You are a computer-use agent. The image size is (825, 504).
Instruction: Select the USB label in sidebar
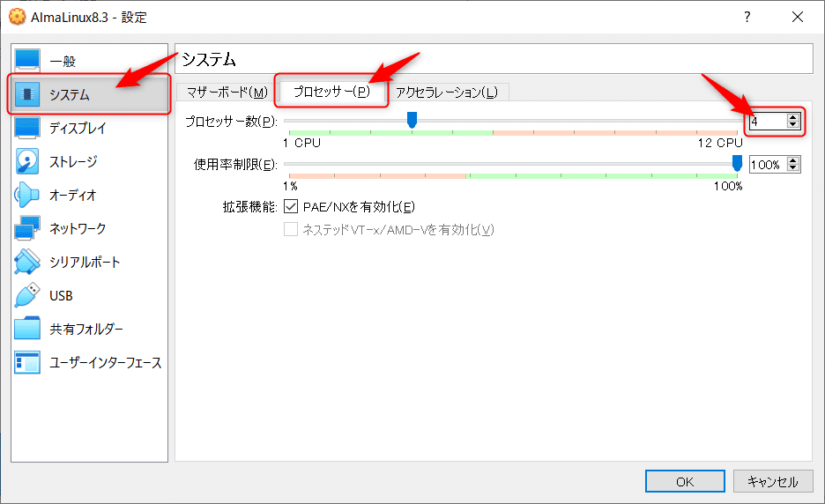[61, 296]
